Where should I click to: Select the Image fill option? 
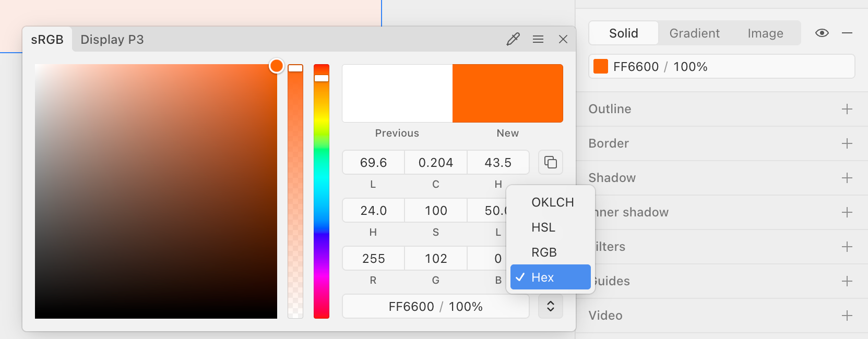pyautogui.click(x=765, y=33)
